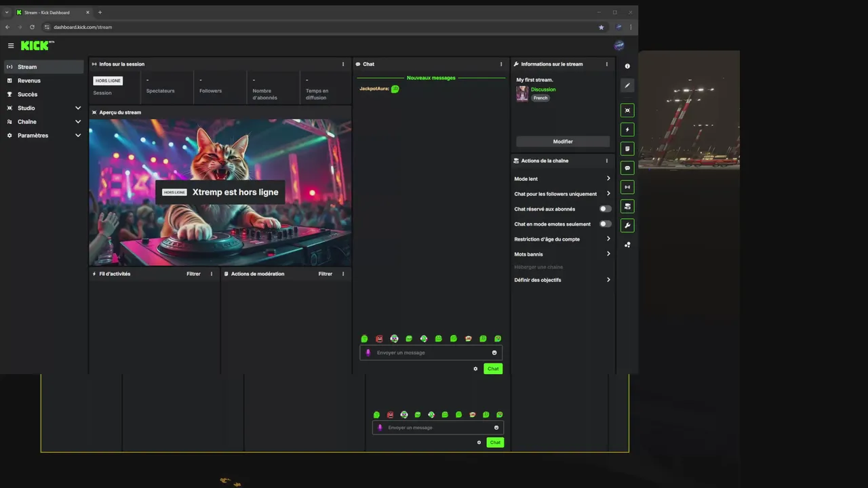This screenshot has height=488, width=868.
Task: Open Restriction d'âge du compte options
Action: pyautogui.click(x=608, y=239)
